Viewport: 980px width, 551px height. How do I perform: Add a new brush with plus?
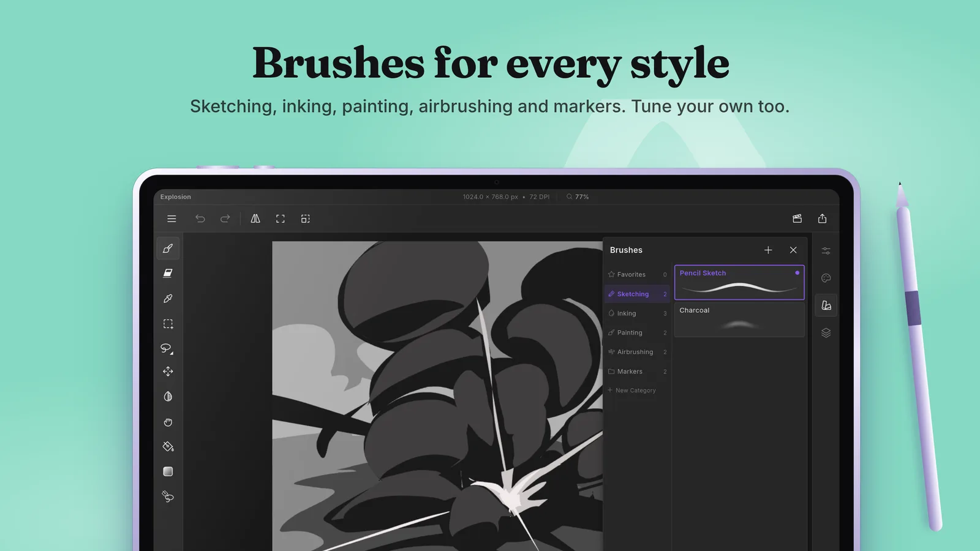coord(768,250)
